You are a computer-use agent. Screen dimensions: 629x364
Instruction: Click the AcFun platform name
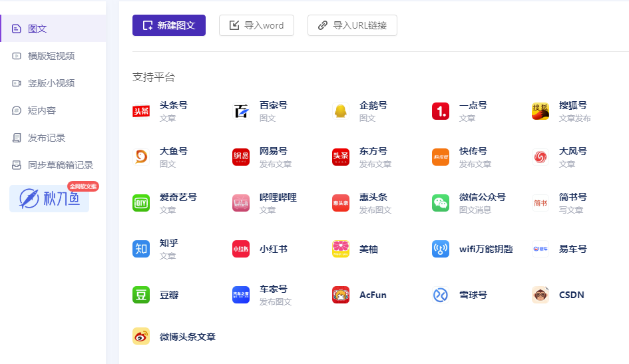coord(373,295)
